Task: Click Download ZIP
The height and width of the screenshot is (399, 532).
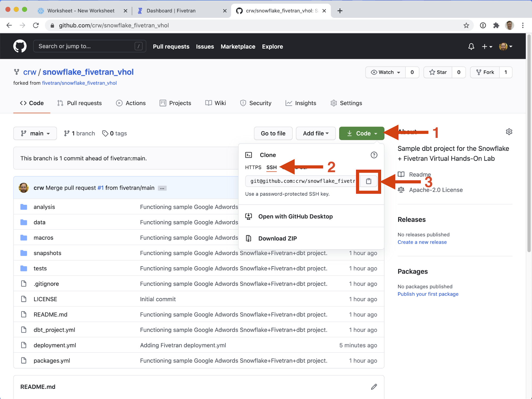Action: [x=278, y=239]
